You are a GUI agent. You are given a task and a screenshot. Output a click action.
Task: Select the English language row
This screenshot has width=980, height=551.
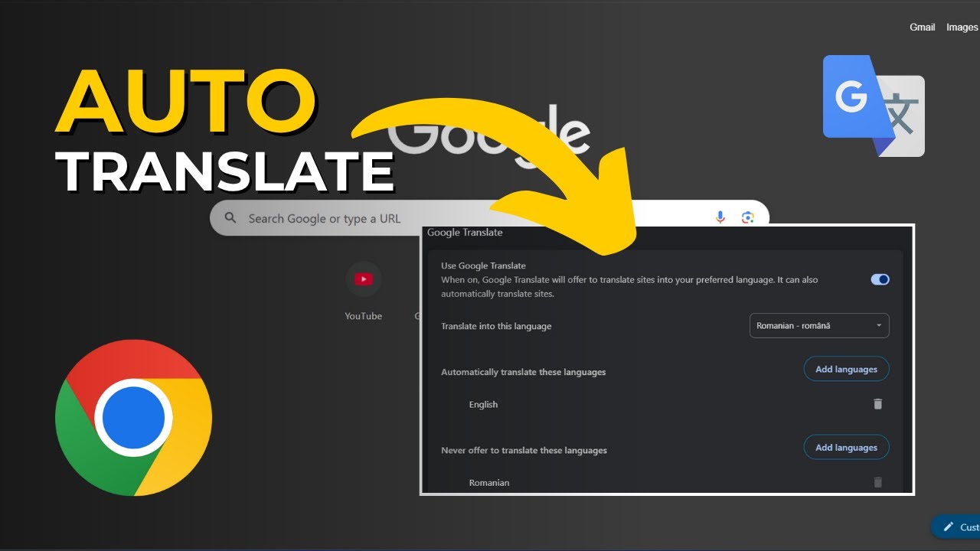[664, 404]
